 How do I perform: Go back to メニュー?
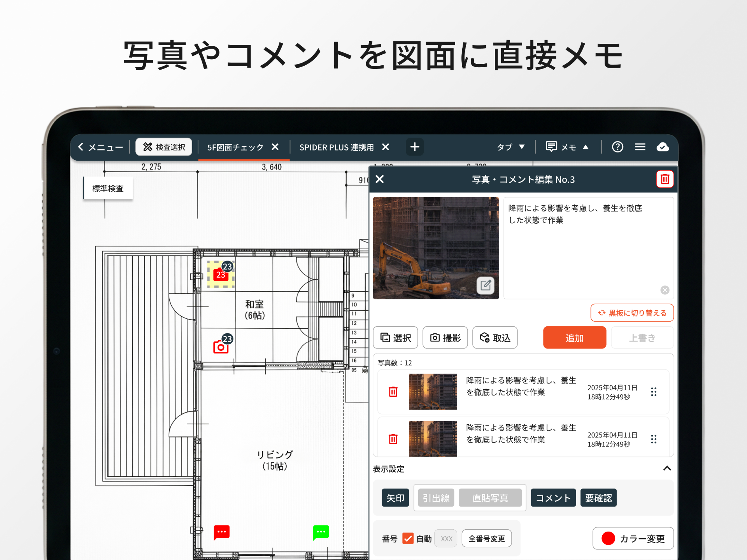pos(101,147)
